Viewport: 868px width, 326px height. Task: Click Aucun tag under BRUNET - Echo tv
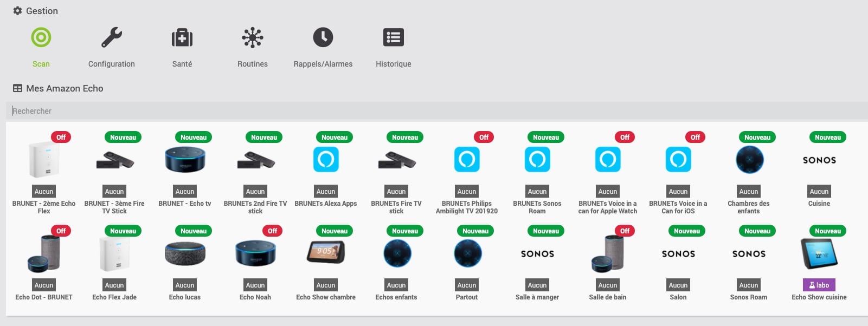[185, 191]
